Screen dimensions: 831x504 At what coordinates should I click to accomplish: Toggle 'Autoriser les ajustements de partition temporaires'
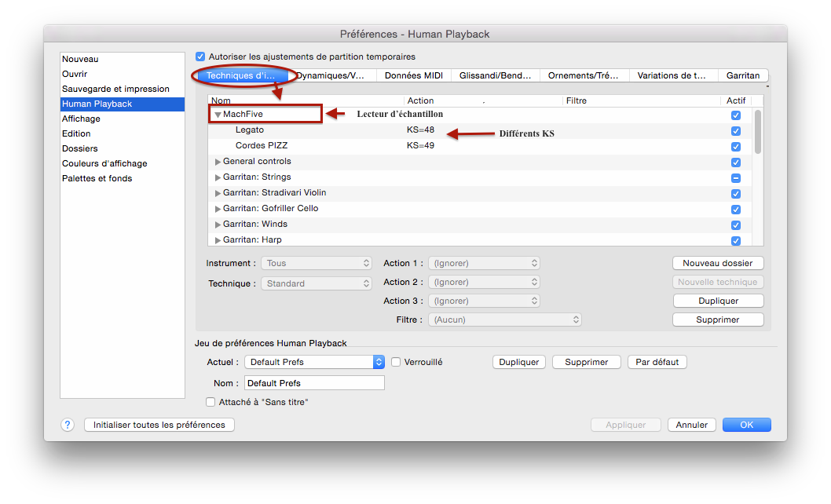point(200,57)
